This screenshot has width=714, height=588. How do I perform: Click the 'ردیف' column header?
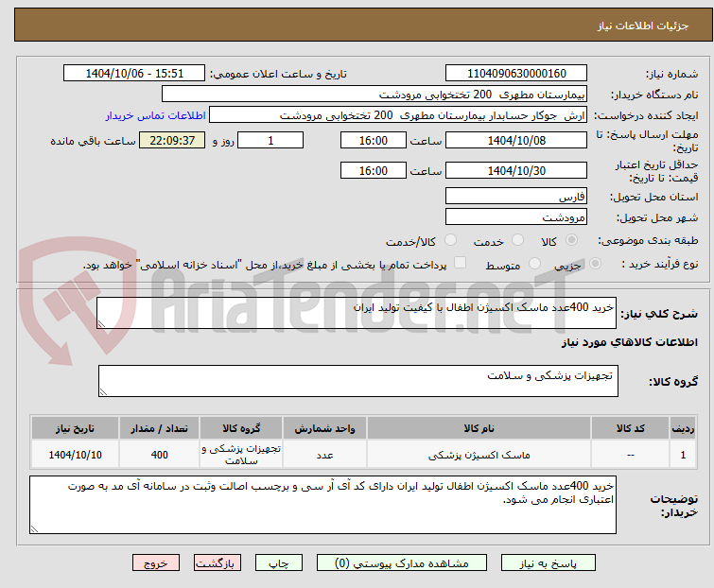(x=683, y=428)
